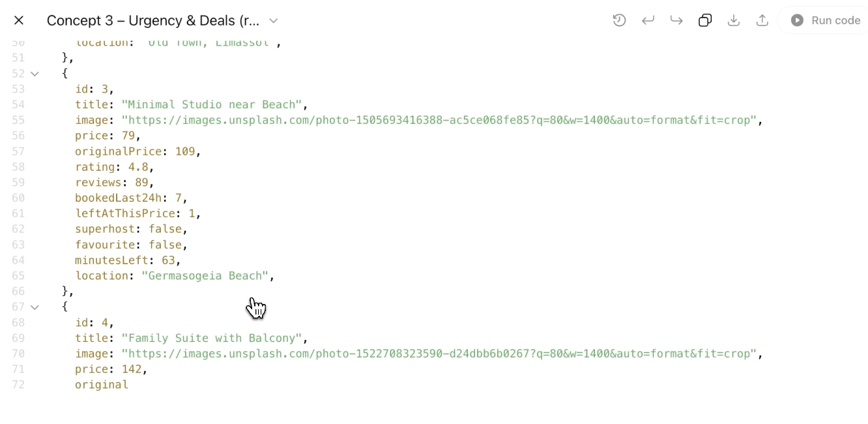Click the Concept 3 – Urgency & Deals title
Viewport: 868px width, 424px height.
pyautogui.click(x=153, y=20)
